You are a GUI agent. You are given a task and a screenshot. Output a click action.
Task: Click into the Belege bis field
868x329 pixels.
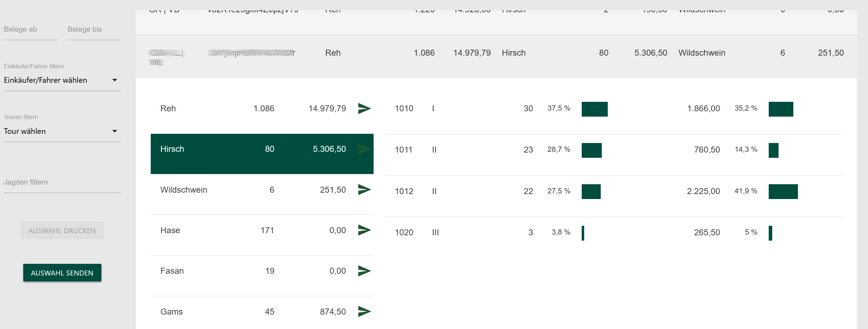[94, 30]
